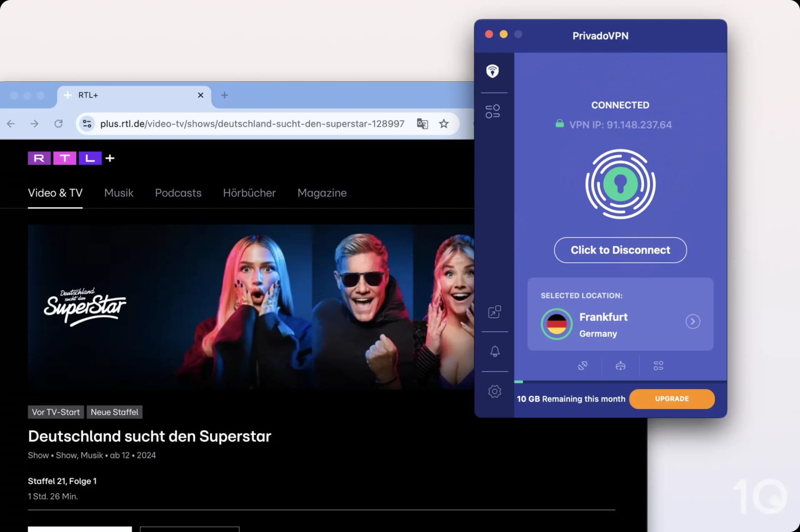Screen dimensions: 800x532
Task: Open PrivadoVPN settings gear icon
Action: (494, 391)
